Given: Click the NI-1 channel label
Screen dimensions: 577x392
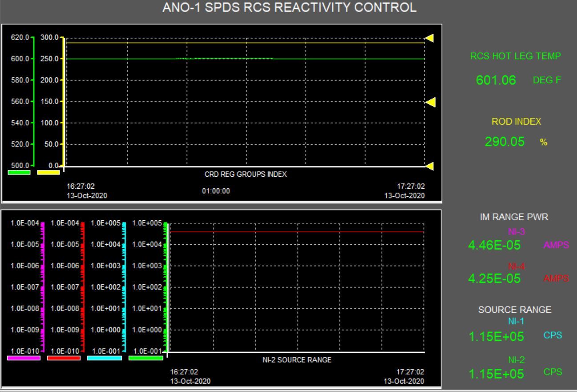Looking at the screenshot, I should [x=516, y=321].
